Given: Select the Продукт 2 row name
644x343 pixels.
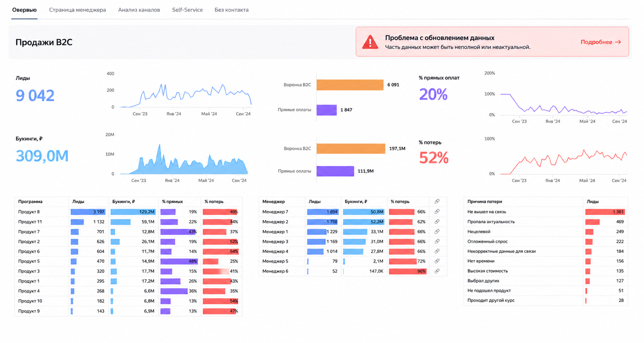Looking at the screenshot, I should tap(29, 242).
